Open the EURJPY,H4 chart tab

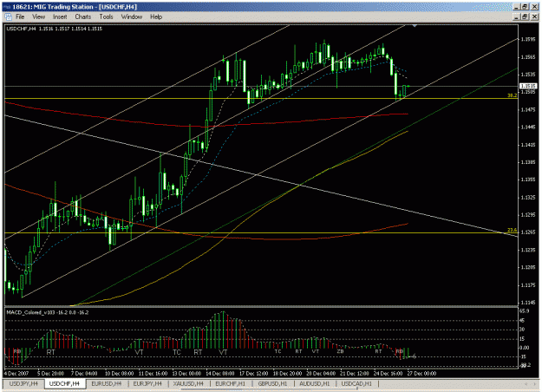(147, 383)
